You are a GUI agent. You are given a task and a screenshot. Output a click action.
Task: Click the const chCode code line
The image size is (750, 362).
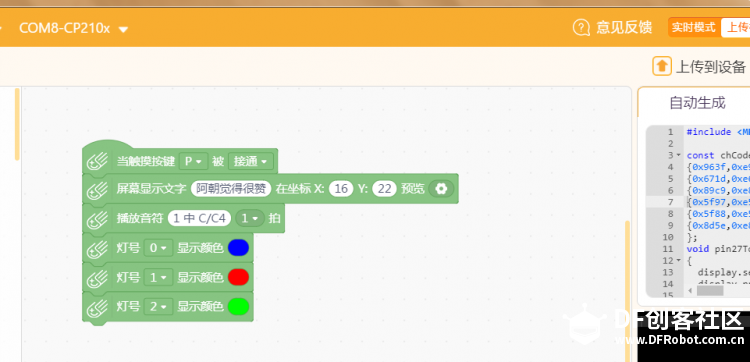[718, 155]
